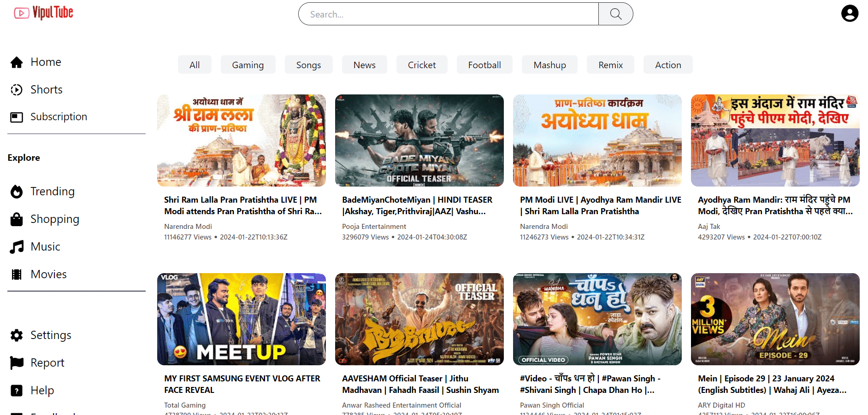The image size is (868, 415).
Task: Choose the Cricket category chip
Action: tap(422, 65)
